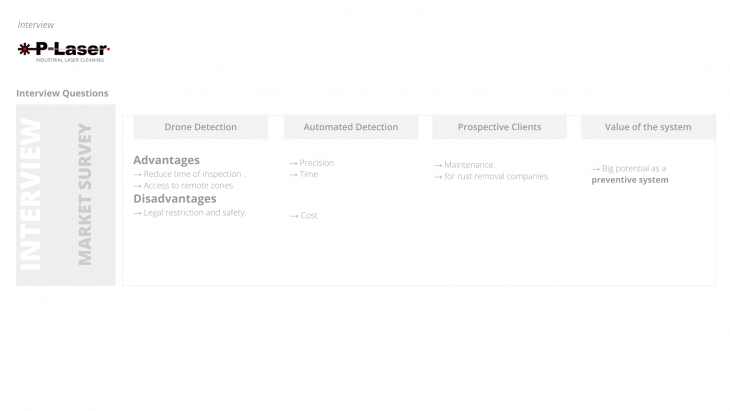
Task: Click the Reduce time of inspection bullet
Action: (188, 174)
